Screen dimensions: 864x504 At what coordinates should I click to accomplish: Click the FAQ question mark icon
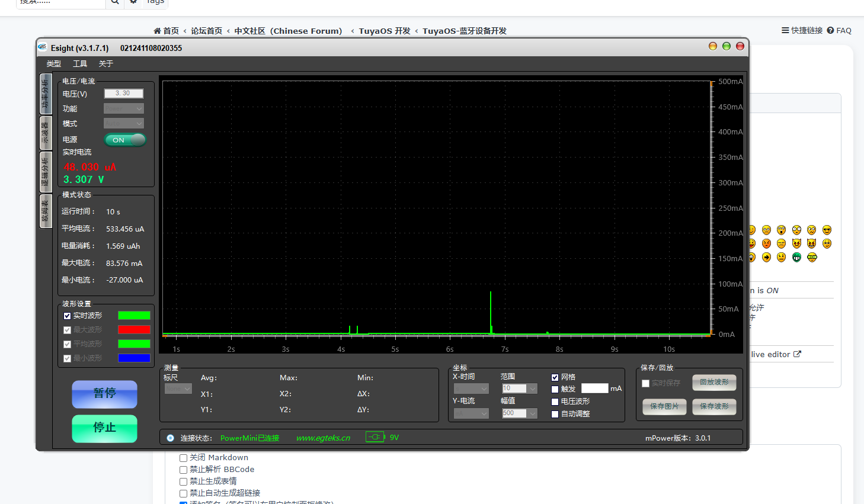pos(830,30)
